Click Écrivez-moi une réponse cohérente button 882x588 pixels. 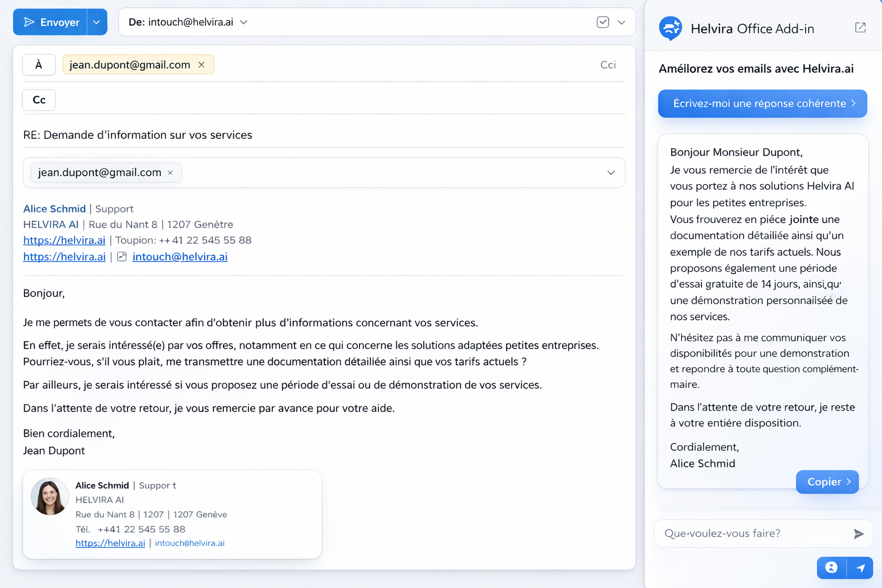[x=763, y=103]
